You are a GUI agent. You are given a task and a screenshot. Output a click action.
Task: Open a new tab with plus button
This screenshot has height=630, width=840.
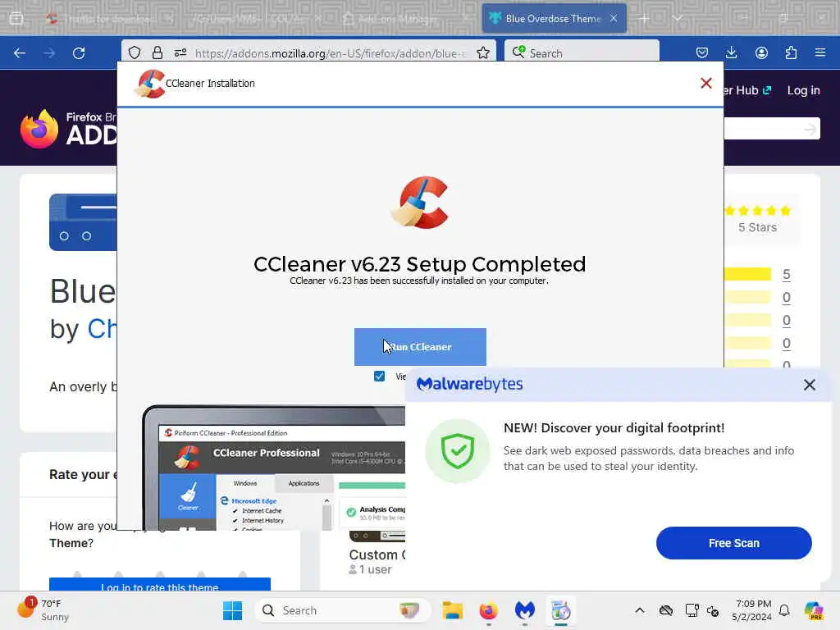tap(644, 19)
